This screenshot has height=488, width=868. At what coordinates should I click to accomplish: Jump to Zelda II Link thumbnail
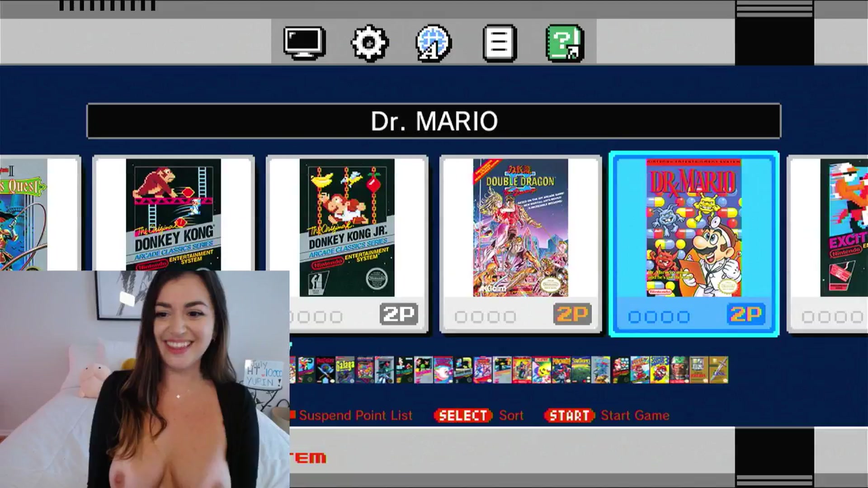719,370
